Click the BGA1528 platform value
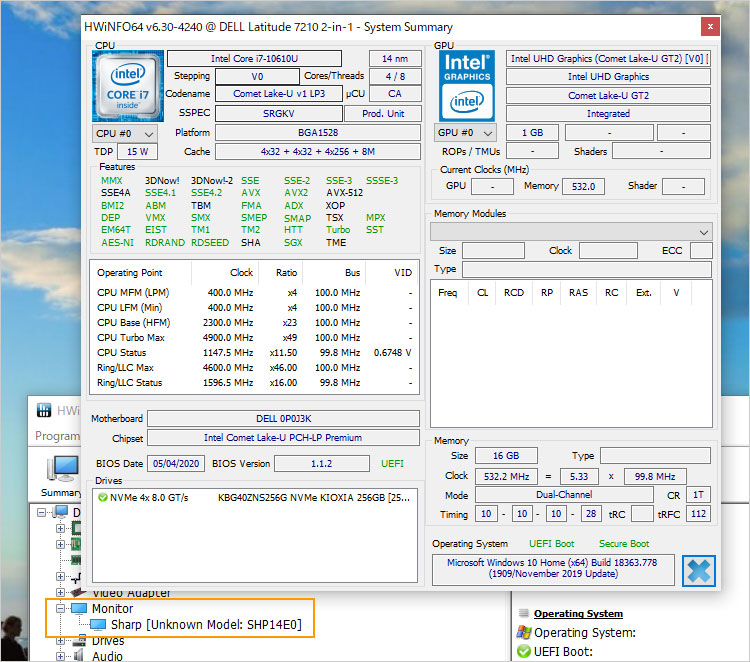Viewport: 750px width, 662px height. [x=318, y=132]
